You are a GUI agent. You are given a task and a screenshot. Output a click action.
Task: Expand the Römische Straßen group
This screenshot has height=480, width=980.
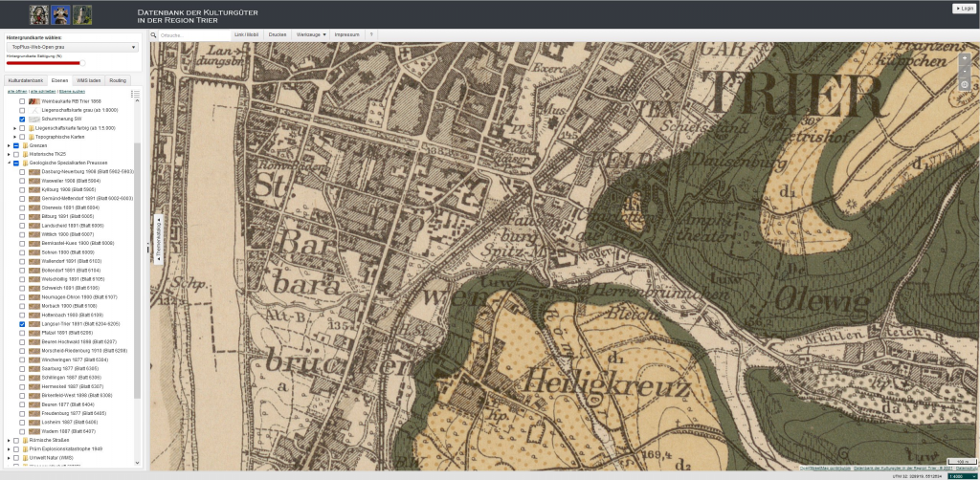(9, 440)
